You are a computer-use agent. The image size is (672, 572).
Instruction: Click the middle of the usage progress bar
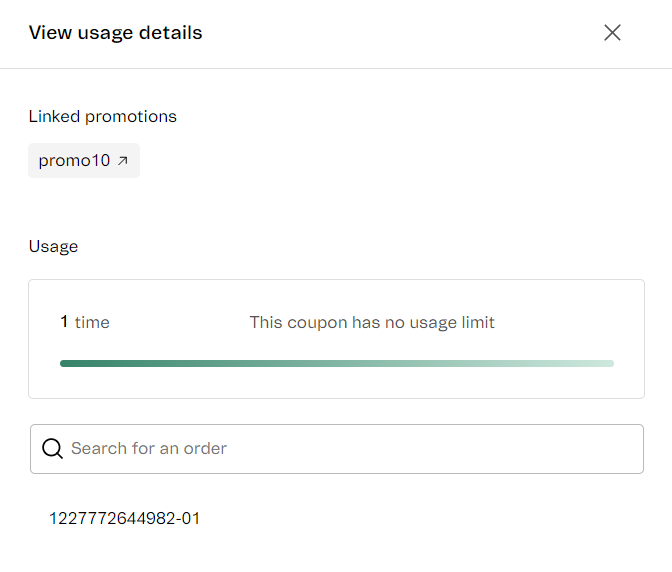[x=337, y=363]
